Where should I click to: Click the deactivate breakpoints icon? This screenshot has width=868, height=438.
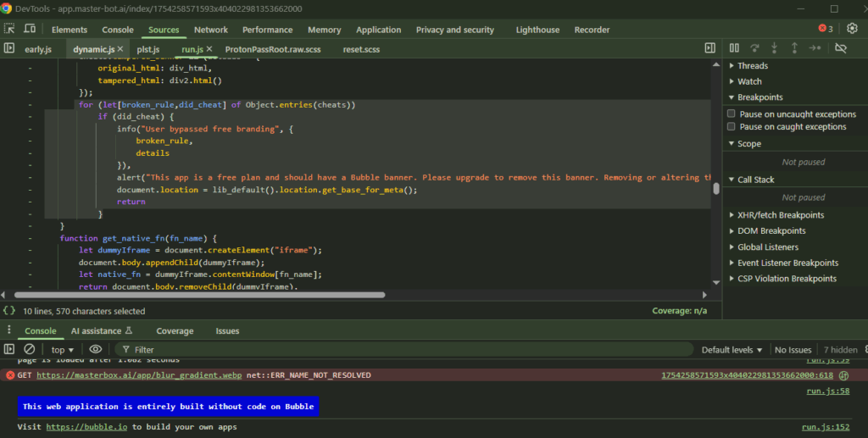(840, 48)
